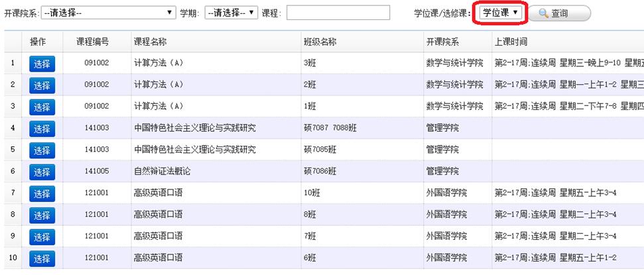Open the 学位课 course type dropdown
644x275 pixels.
[501, 13]
